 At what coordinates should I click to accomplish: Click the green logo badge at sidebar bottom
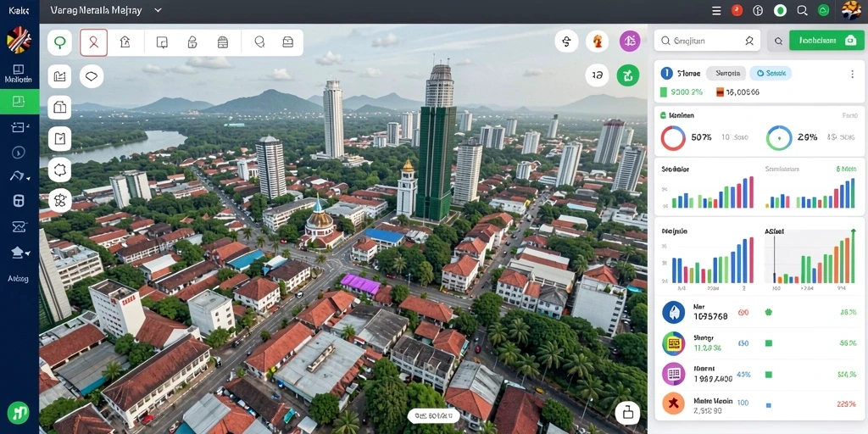click(x=19, y=413)
